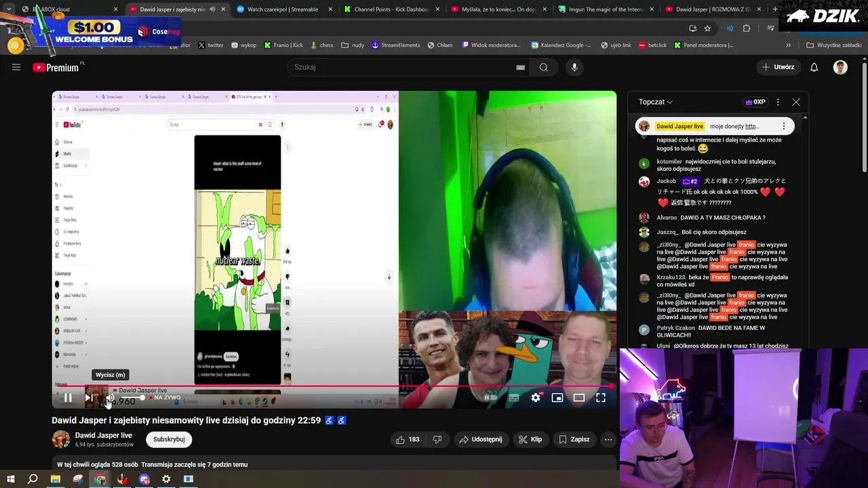
Task: Expand hidden bookmarks overflow chevron
Action: tap(788, 45)
